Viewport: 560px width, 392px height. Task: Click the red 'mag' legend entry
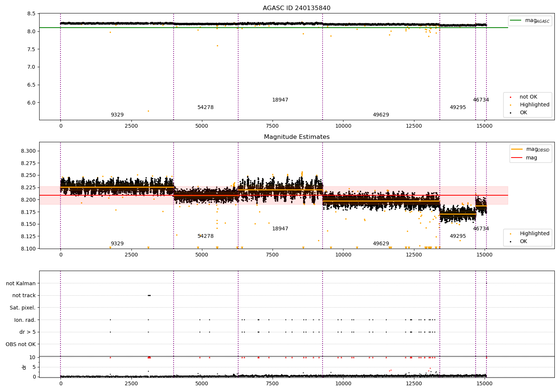point(525,158)
